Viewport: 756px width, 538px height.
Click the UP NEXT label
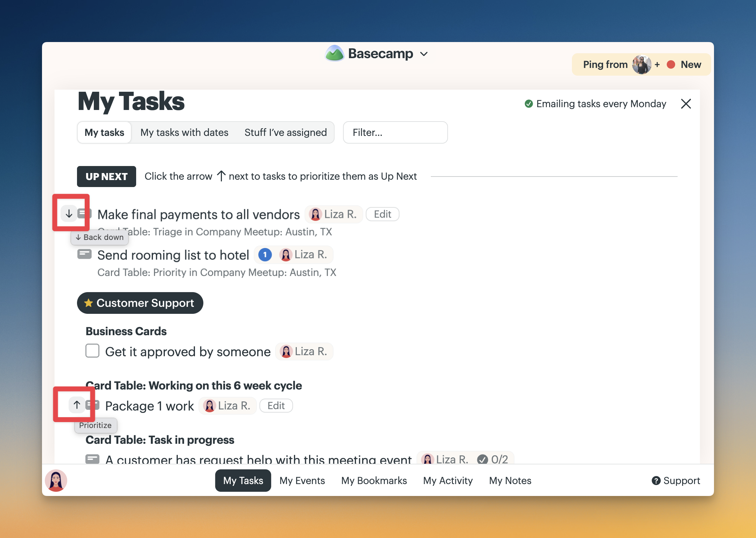(106, 177)
